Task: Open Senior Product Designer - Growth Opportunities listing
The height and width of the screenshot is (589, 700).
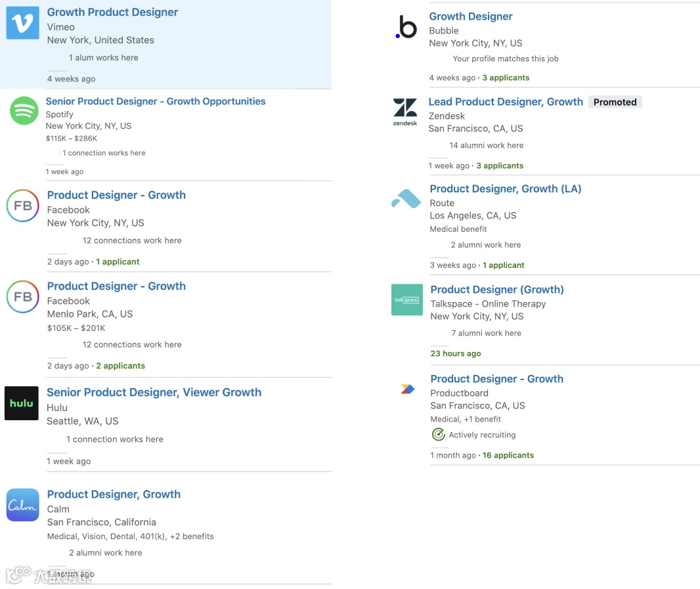Action: pos(156,101)
